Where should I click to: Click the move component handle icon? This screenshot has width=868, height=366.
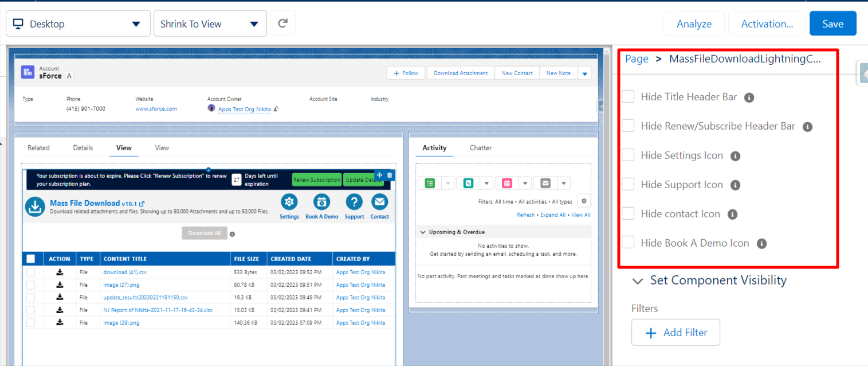[379, 175]
